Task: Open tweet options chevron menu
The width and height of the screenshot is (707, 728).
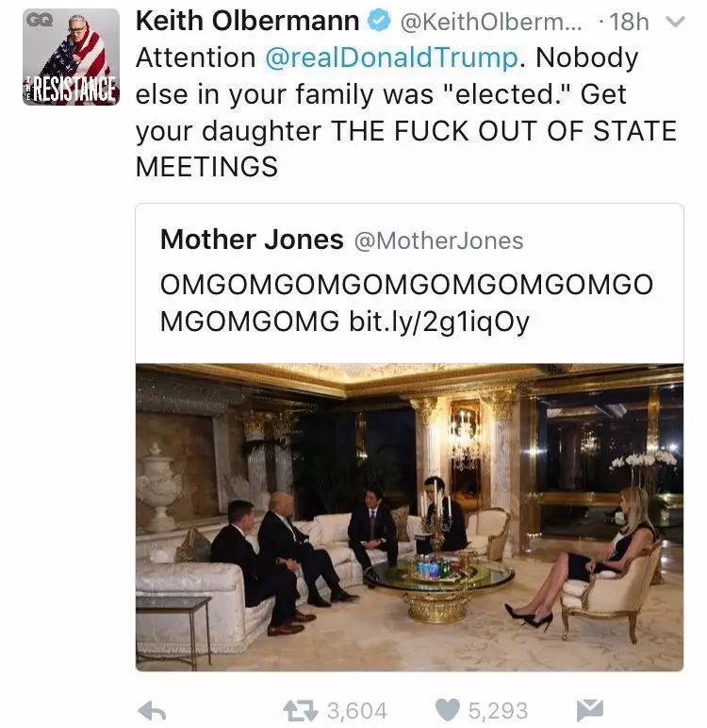Action: pyautogui.click(x=675, y=22)
